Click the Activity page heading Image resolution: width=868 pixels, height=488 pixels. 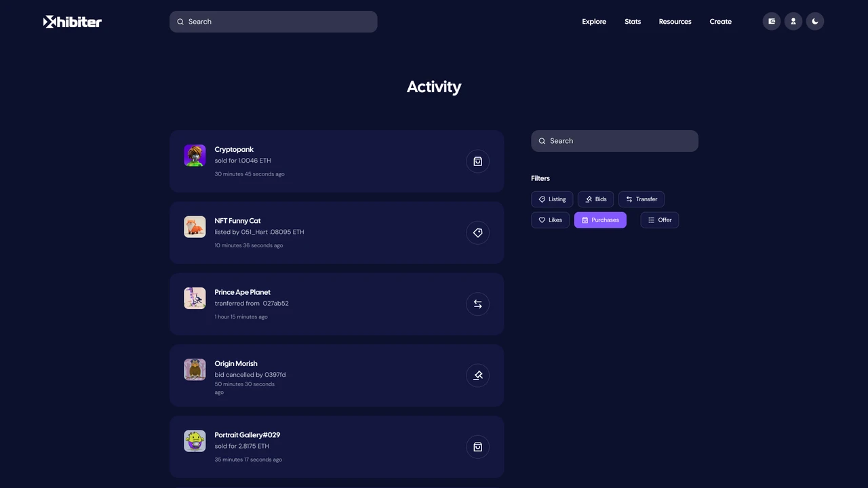click(434, 87)
